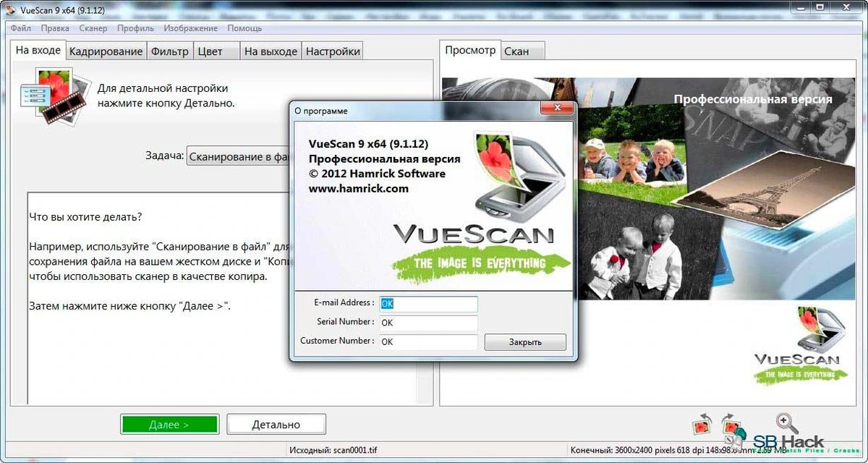Viewport: 868px width, 463px height.
Task: Switch to the Кадрирование tab
Action: click(x=106, y=51)
